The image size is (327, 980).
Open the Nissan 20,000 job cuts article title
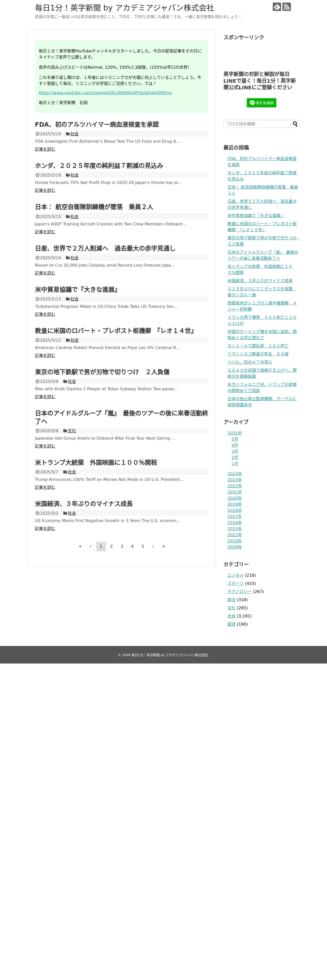pyautogui.click(x=105, y=248)
